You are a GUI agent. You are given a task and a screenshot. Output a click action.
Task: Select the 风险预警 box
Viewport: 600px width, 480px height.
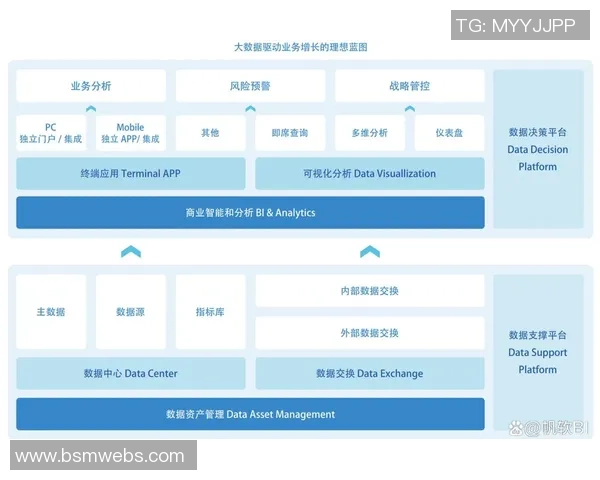pos(250,86)
